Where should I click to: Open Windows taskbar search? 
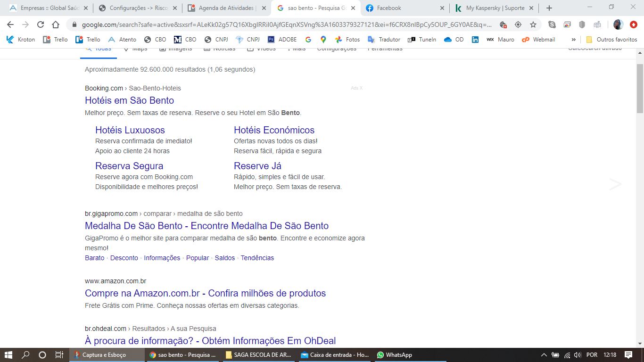coord(26,355)
